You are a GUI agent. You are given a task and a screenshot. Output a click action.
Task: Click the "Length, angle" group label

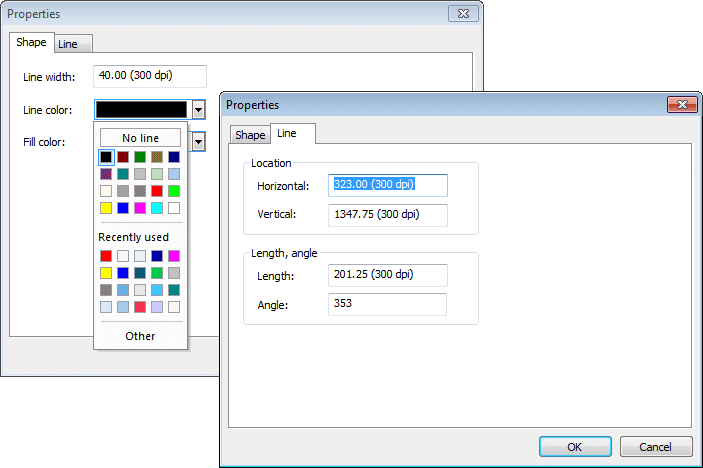pyautogui.click(x=284, y=253)
